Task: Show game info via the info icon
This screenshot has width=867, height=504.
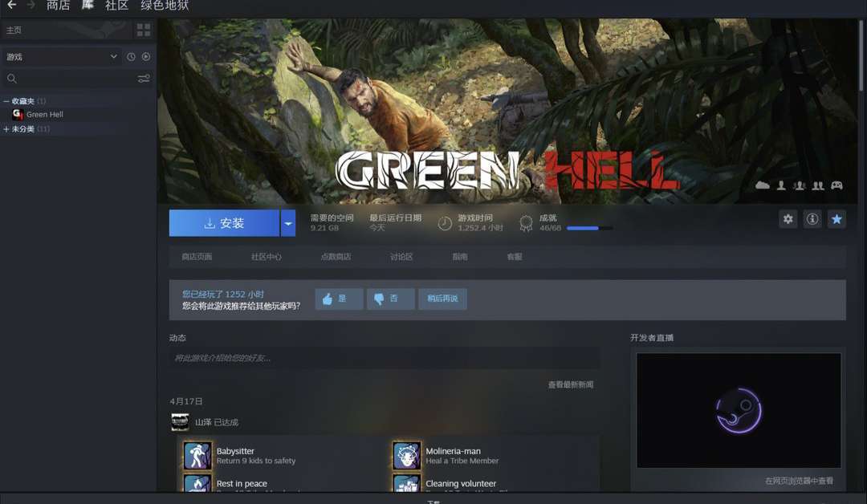Action: (812, 219)
